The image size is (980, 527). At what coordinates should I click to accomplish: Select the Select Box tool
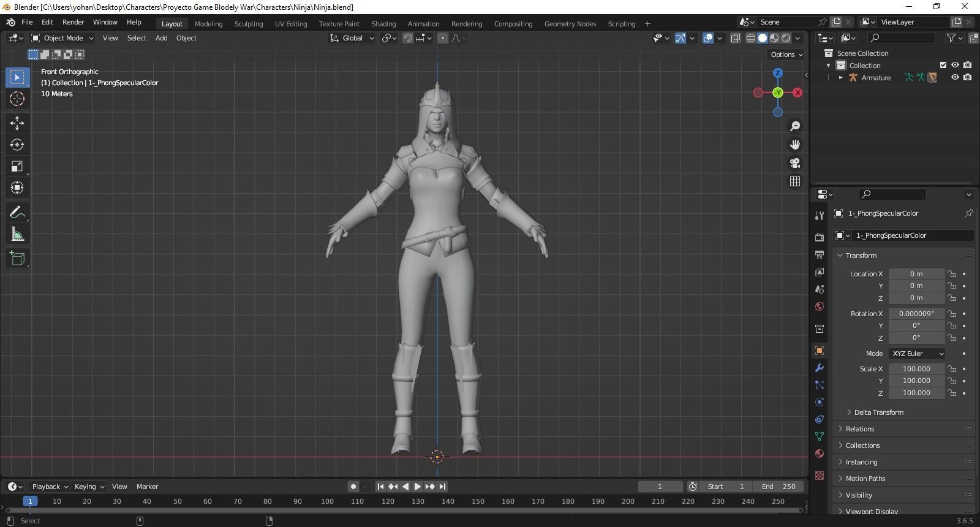click(x=17, y=77)
